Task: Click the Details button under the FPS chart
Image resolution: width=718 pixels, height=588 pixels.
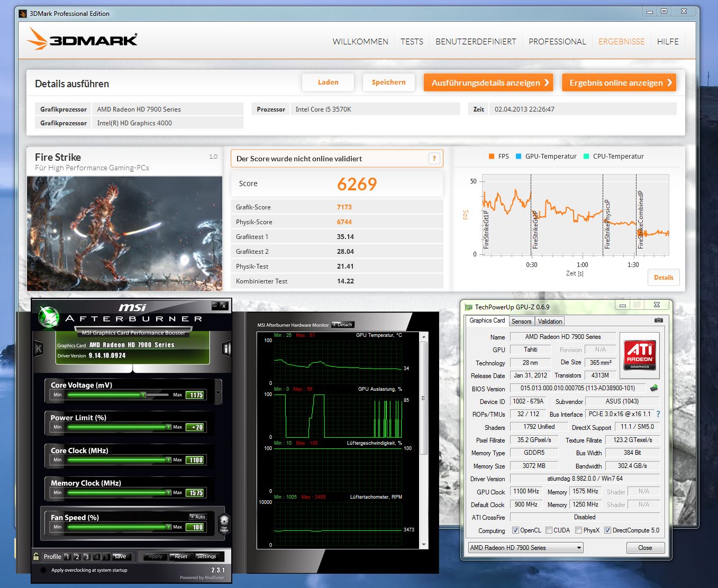Action: 664,277
